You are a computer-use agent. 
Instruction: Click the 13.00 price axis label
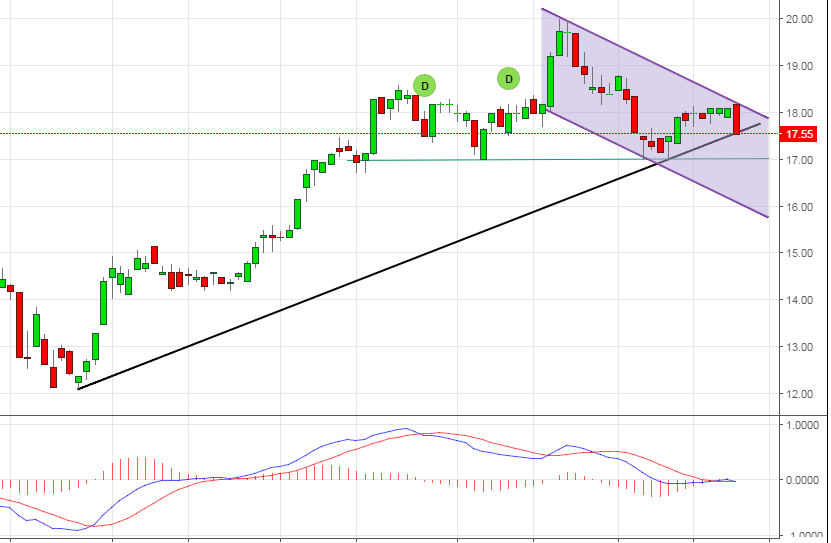pos(800,347)
